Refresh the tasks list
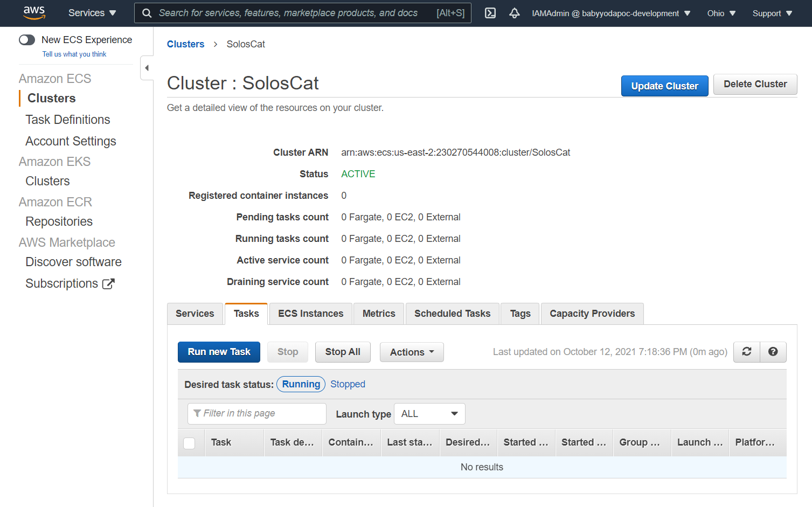 (747, 352)
